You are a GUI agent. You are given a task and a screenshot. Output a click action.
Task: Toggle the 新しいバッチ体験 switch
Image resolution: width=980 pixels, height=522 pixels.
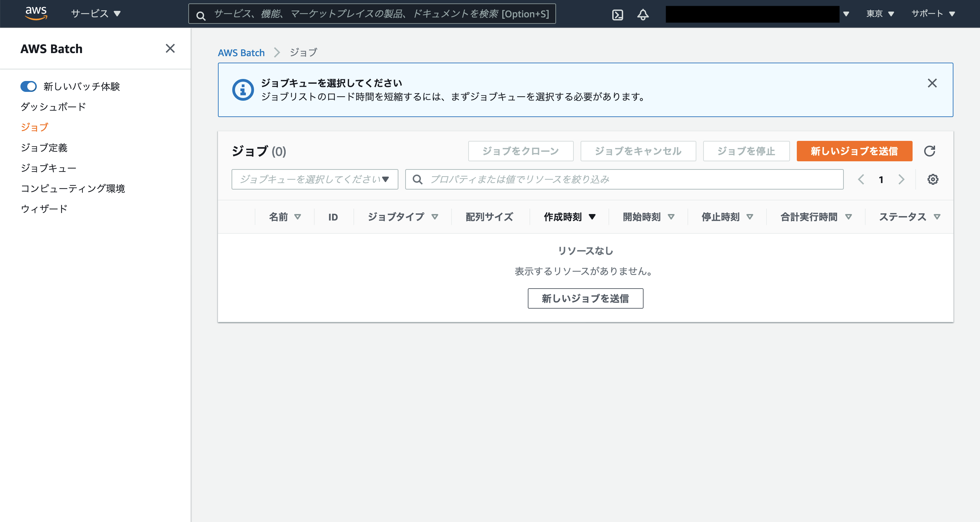pyautogui.click(x=29, y=86)
